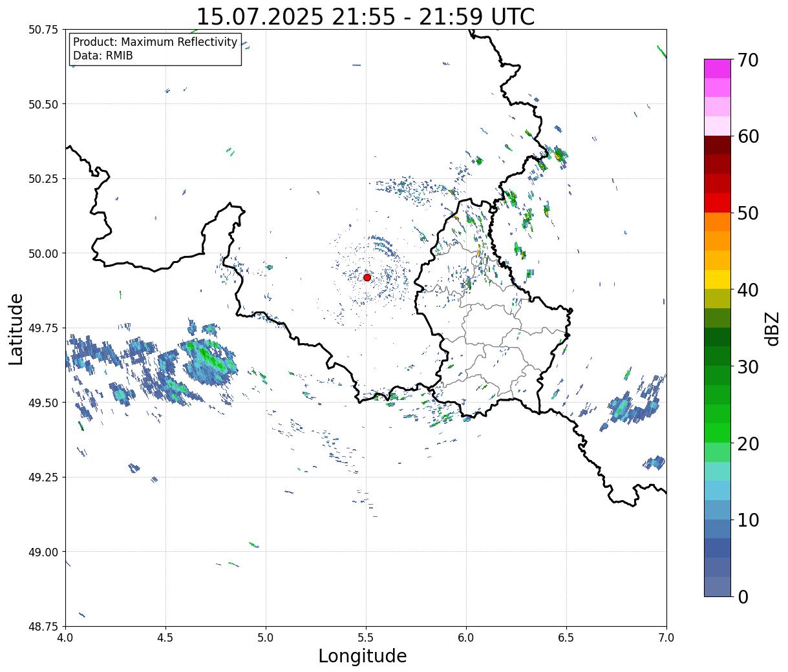Click the longitude tick label 6.0
Image resolution: width=788 pixels, height=672 pixels.
466,638
